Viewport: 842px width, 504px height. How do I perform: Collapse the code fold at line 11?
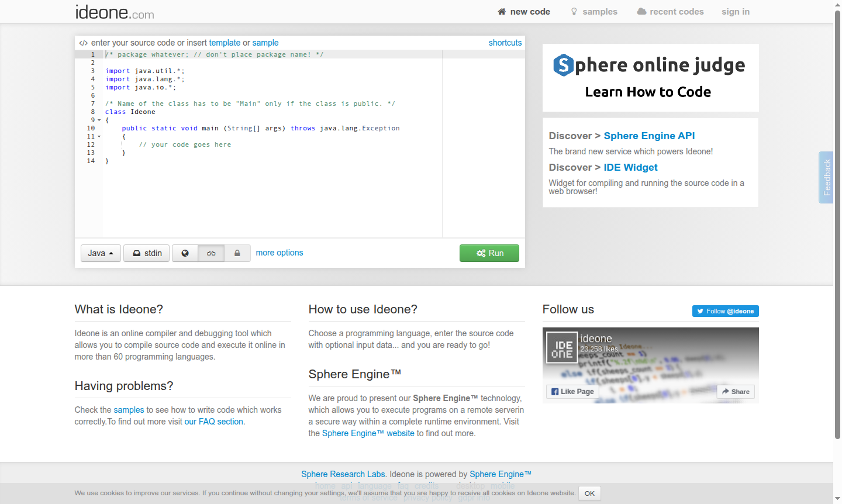coord(99,137)
